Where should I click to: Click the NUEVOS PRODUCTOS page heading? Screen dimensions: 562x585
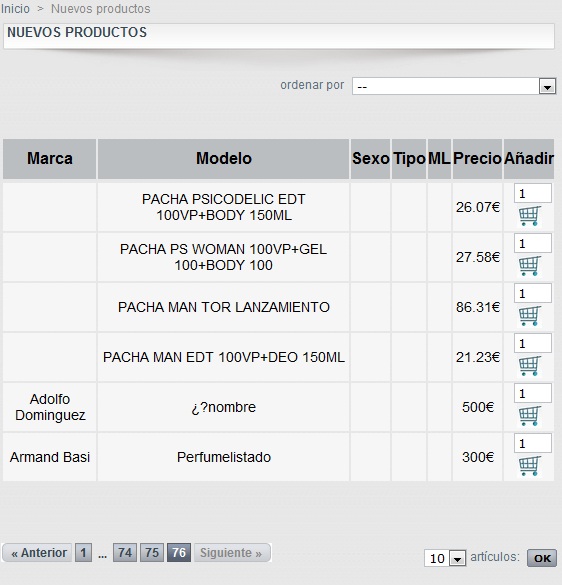[77, 32]
